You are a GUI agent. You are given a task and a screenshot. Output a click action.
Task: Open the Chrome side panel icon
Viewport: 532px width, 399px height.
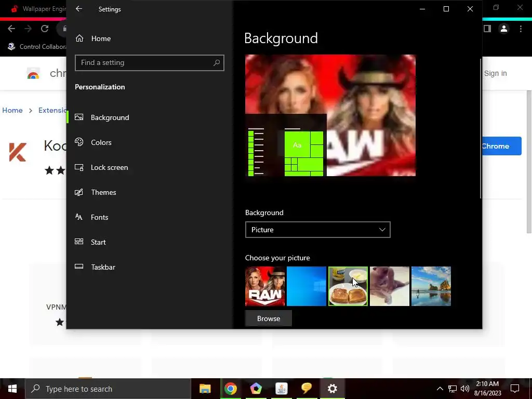click(x=487, y=29)
